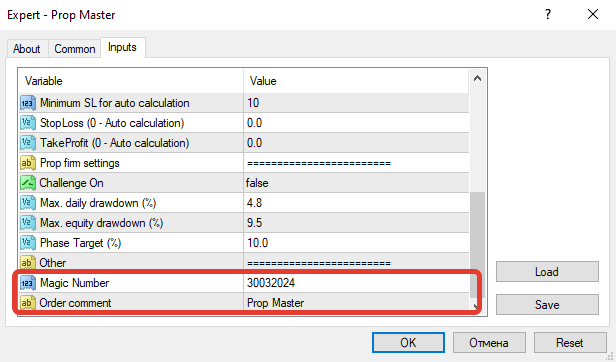Select the Prop firm settings label
The height and width of the screenshot is (362, 616).
coord(80,163)
